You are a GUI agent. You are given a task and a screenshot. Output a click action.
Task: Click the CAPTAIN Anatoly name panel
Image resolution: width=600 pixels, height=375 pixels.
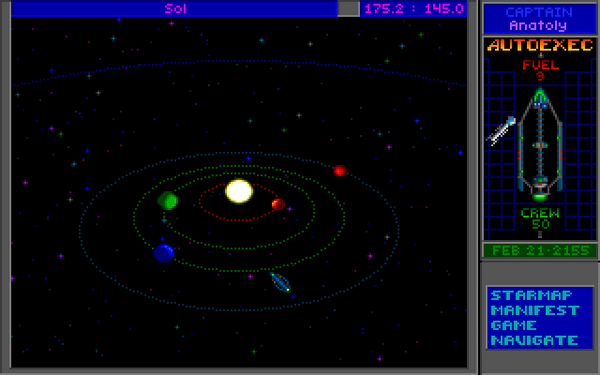(539, 19)
